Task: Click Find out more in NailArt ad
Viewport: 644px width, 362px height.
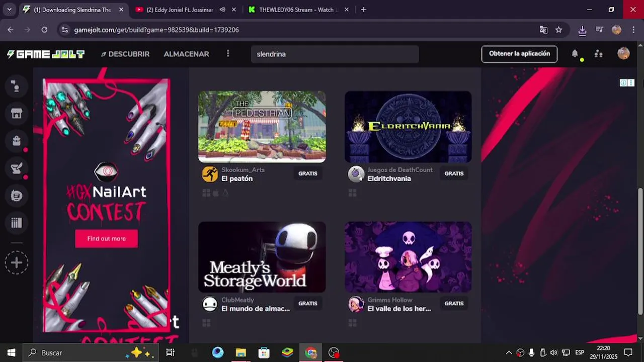Action: (x=106, y=238)
